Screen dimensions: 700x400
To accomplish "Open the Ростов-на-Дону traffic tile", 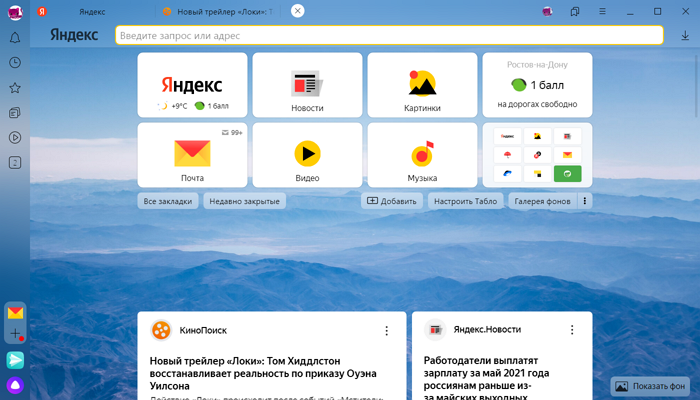I will tap(538, 85).
